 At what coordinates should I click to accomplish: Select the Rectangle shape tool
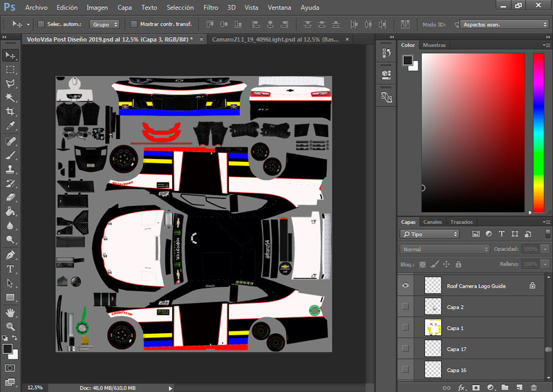click(x=10, y=297)
